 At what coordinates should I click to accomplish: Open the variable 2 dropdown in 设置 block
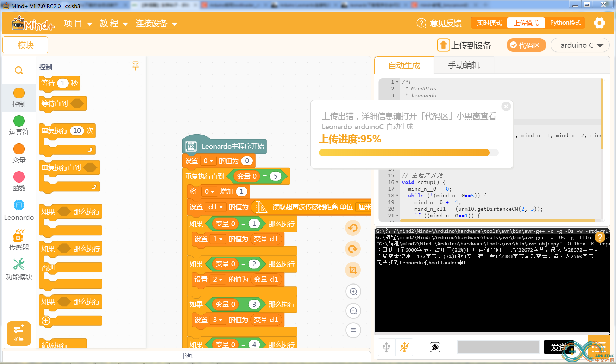pyautogui.click(x=218, y=280)
